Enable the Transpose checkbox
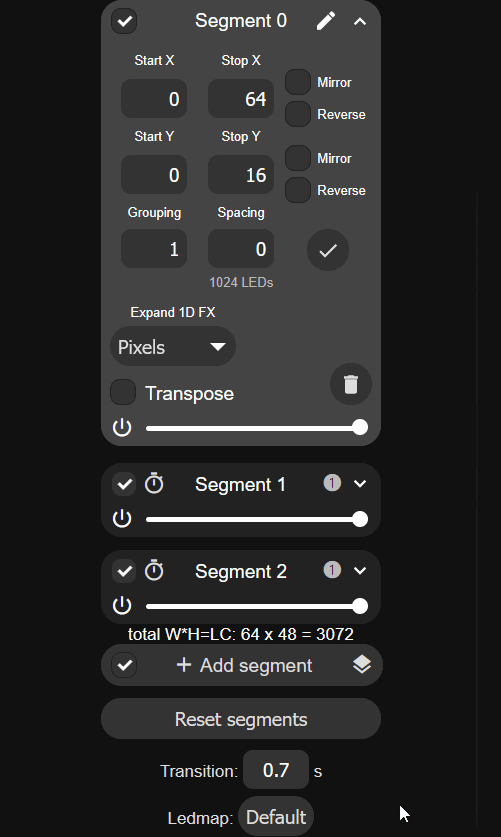The width and height of the screenshot is (501, 837). click(x=123, y=392)
